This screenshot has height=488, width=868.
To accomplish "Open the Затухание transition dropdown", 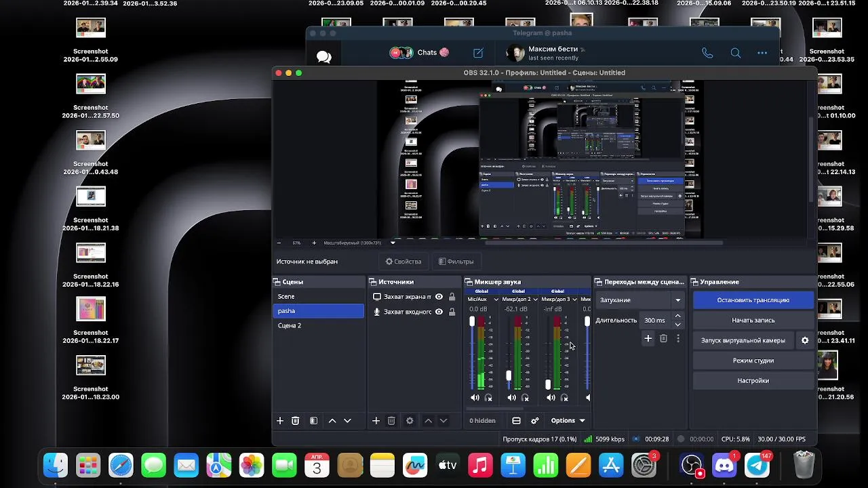I will 641,300.
